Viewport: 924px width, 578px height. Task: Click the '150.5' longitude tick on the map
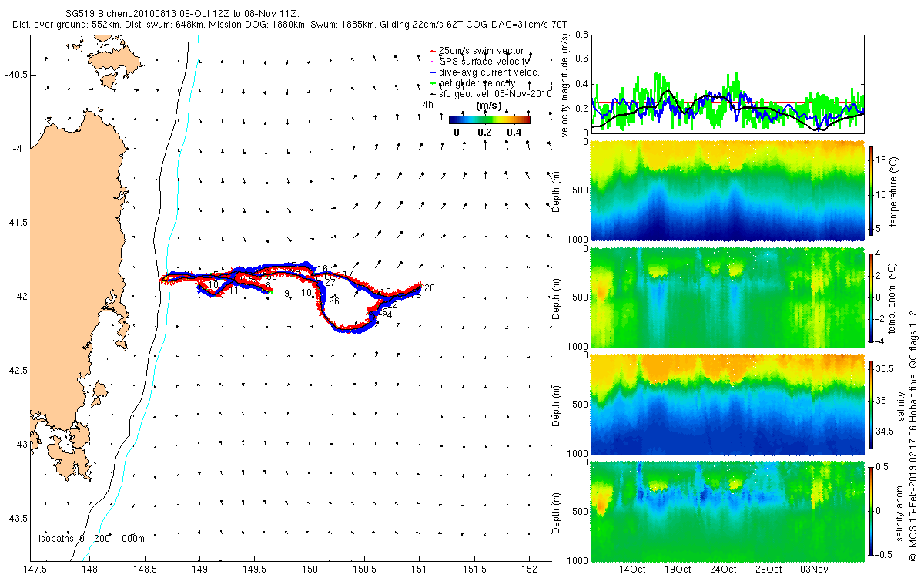tap(364, 569)
